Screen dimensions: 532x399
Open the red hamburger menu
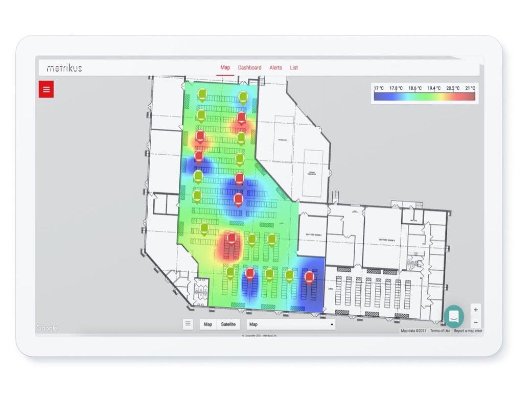coord(47,89)
